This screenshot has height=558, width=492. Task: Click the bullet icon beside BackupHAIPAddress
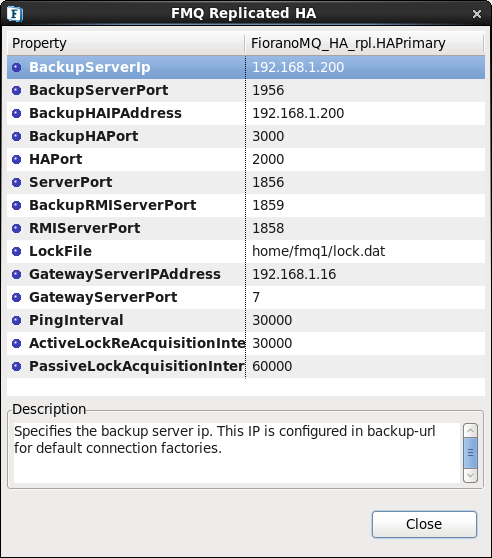tap(17, 114)
